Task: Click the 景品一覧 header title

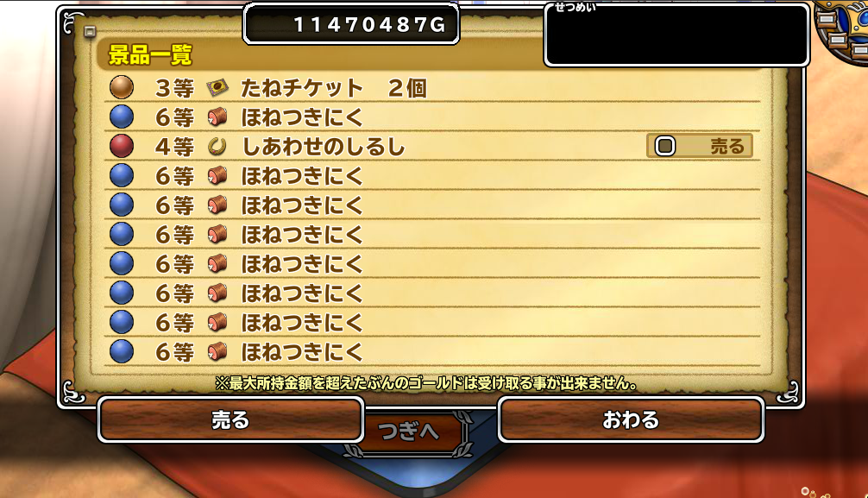Action: point(150,55)
